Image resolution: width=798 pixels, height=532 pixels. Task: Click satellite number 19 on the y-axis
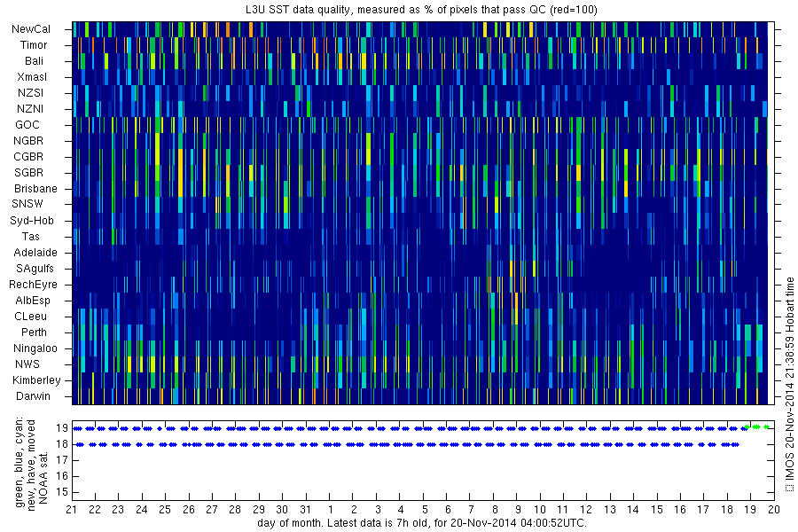62,428
